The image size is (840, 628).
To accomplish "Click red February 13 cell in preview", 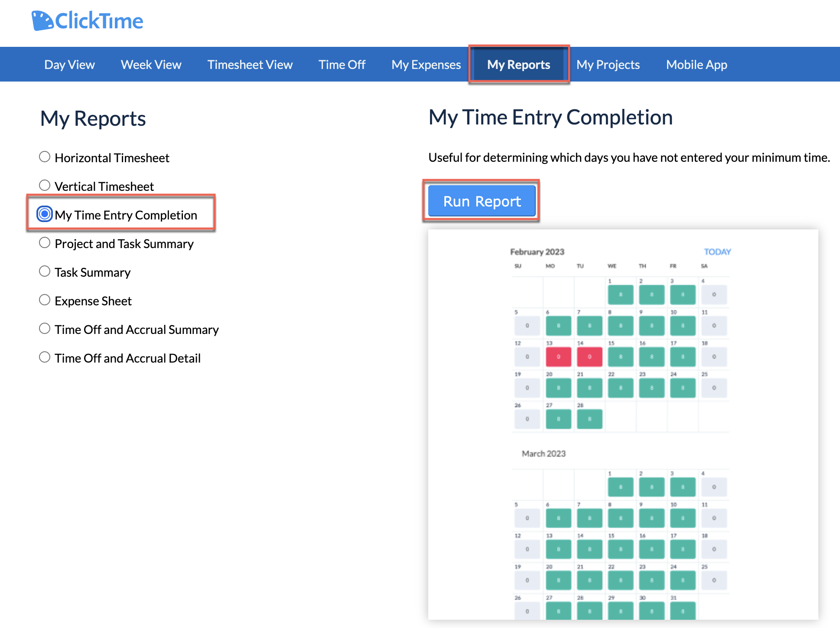I will click(x=558, y=357).
